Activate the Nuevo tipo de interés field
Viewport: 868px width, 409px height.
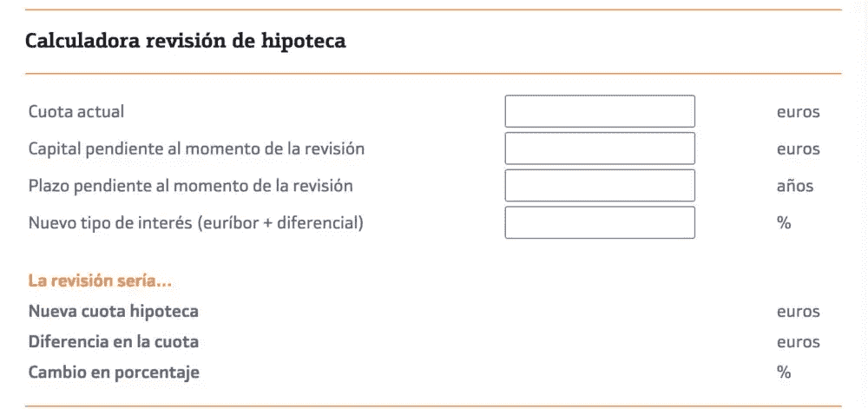[600, 222]
